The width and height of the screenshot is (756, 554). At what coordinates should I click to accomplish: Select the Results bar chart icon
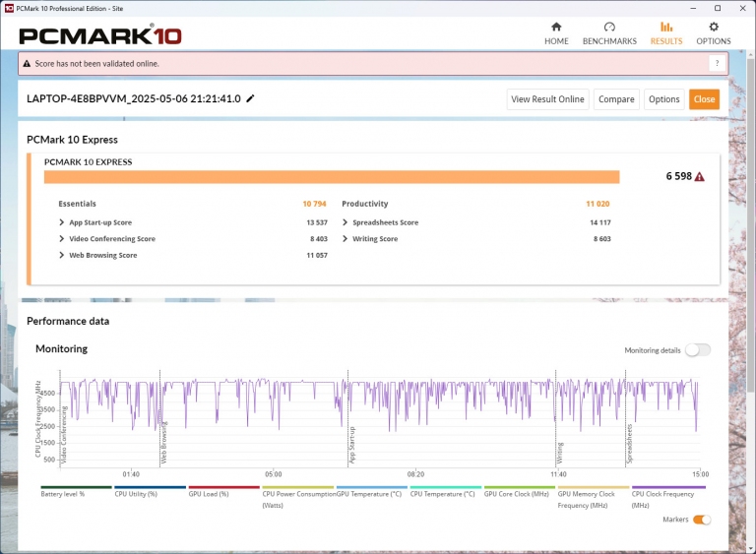coord(666,27)
